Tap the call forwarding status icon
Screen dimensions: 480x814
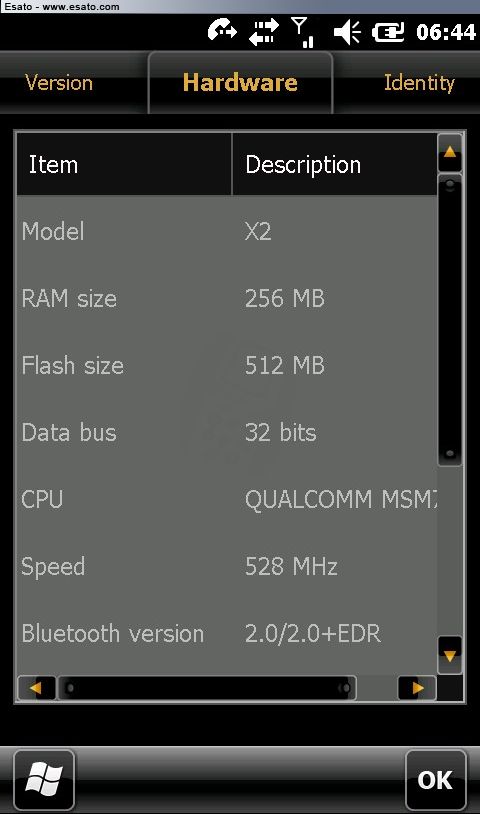222,31
